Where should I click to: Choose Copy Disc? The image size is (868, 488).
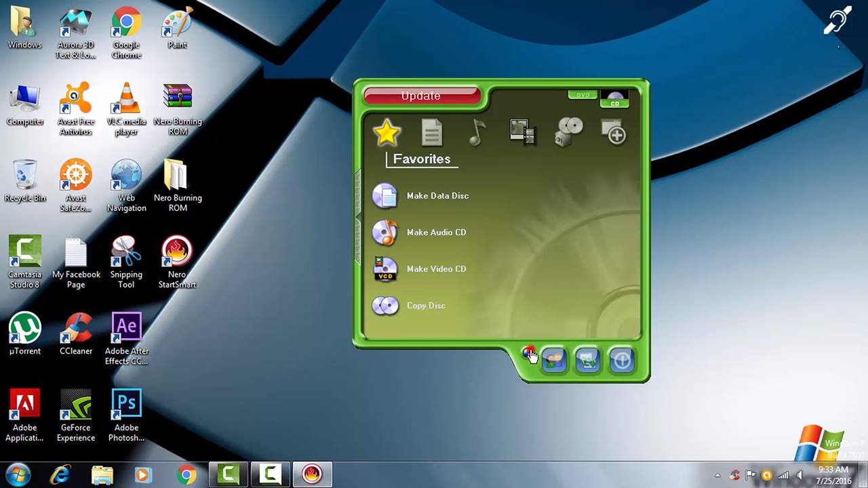[x=409, y=306]
